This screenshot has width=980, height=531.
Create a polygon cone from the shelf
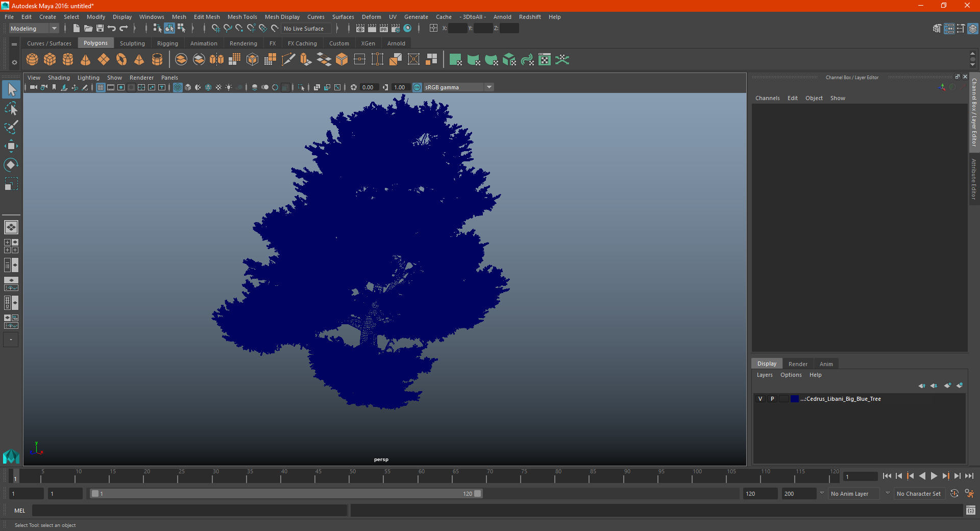click(86, 60)
